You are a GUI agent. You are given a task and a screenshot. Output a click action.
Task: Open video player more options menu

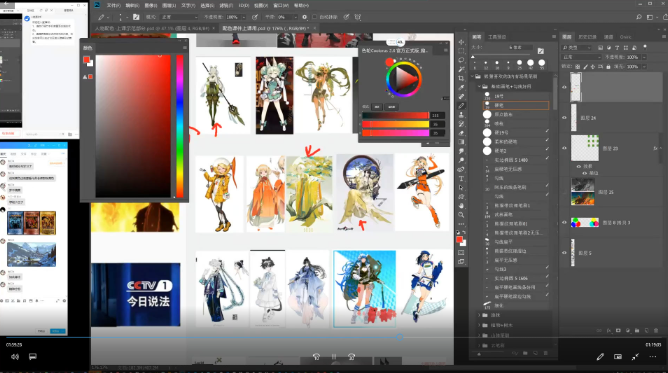[653, 357]
